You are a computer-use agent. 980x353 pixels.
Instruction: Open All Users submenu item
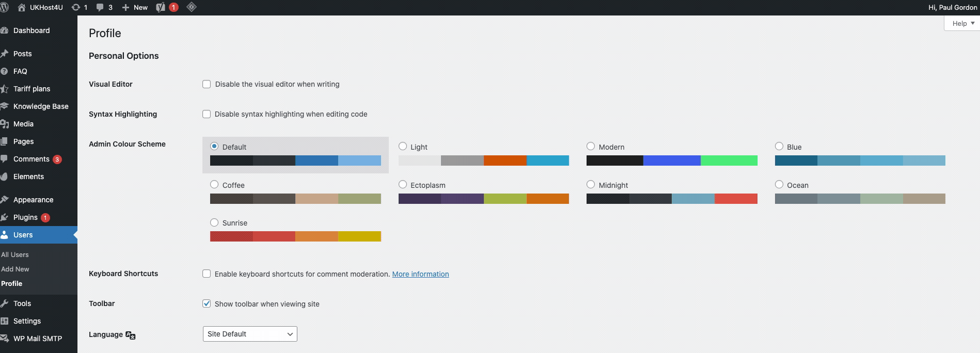15,254
